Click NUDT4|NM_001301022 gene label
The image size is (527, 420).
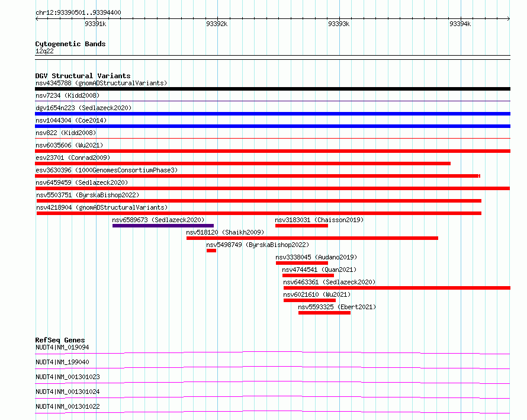(68, 406)
